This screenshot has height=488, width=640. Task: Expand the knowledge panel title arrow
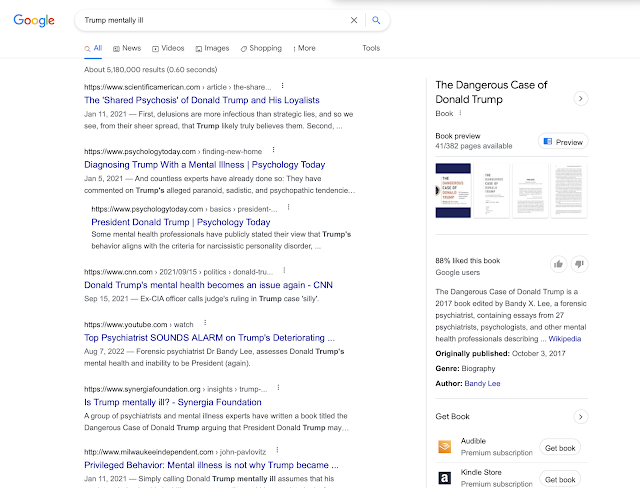580,98
